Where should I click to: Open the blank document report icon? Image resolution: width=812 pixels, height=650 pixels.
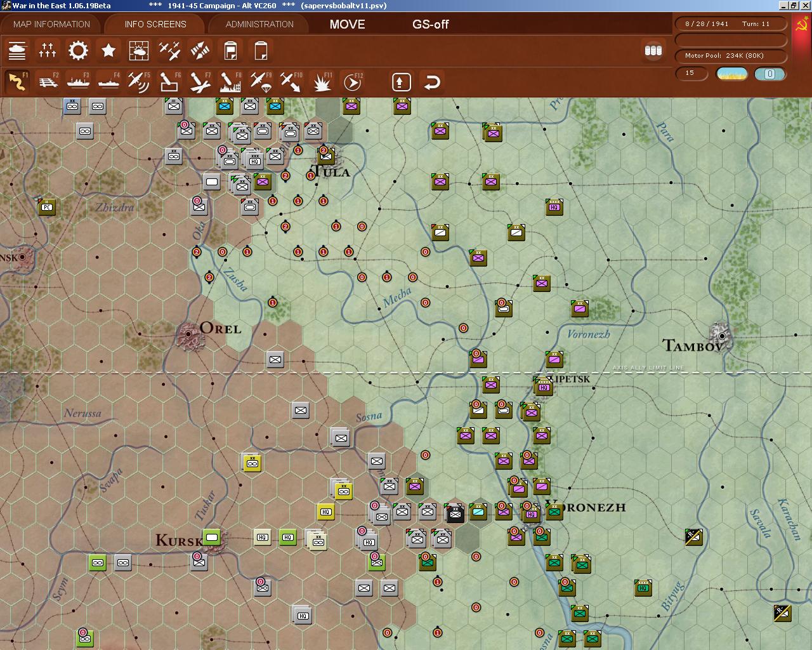click(261, 50)
